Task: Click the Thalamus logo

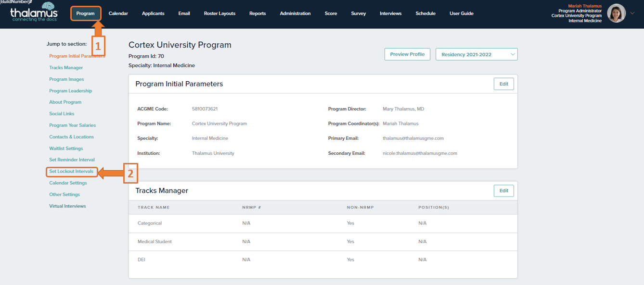Action: (34, 12)
